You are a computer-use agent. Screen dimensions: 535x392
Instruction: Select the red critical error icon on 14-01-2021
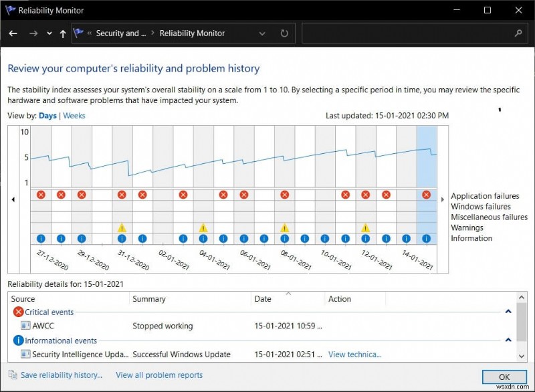[x=427, y=195]
